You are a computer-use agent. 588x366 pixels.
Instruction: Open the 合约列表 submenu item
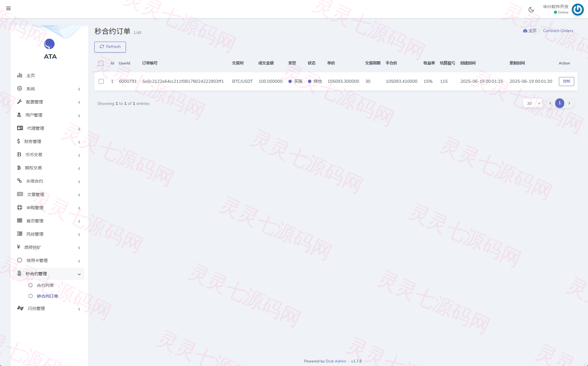[x=45, y=285]
